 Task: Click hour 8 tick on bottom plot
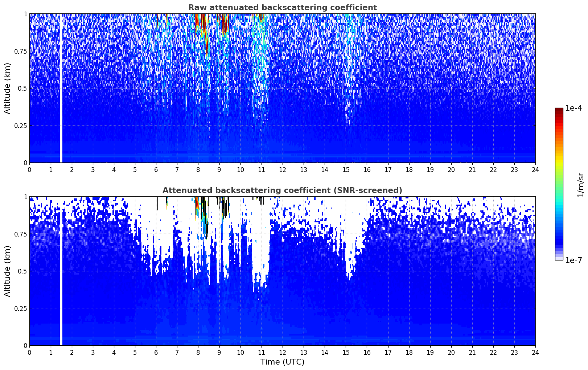(x=198, y=353)
